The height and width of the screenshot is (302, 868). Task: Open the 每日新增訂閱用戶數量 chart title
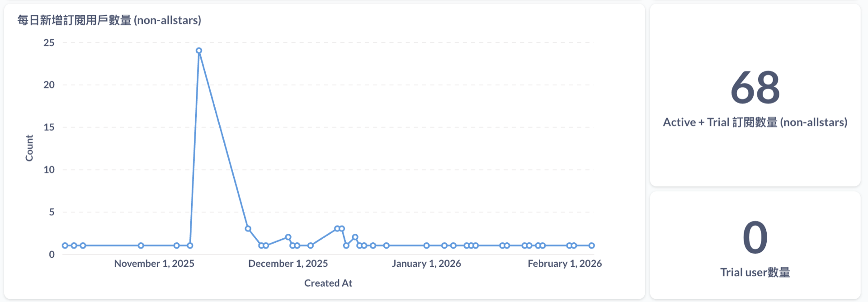(x=109, y=20)
